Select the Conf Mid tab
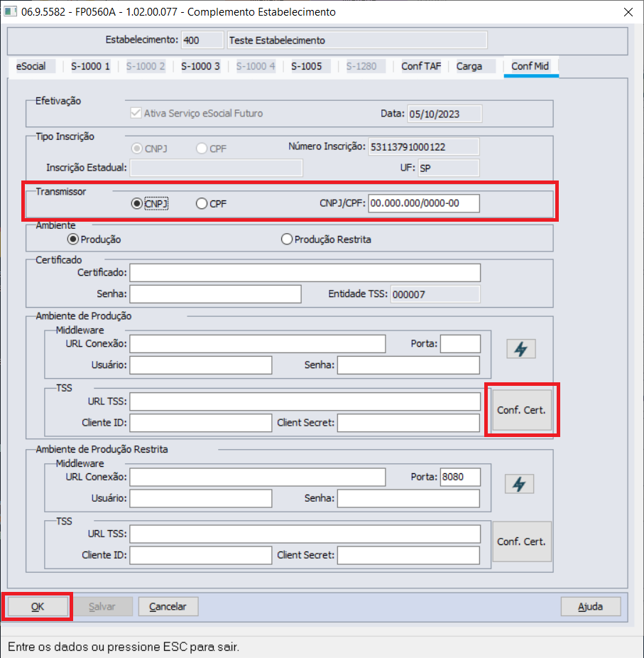Viewport: 644px width, 658px height. click(x=530, y=66)
